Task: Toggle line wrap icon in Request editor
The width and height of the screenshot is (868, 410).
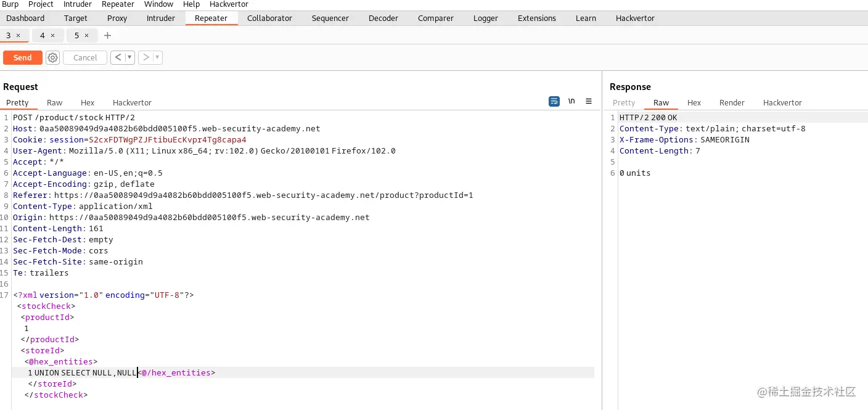Action: point(554,101)
